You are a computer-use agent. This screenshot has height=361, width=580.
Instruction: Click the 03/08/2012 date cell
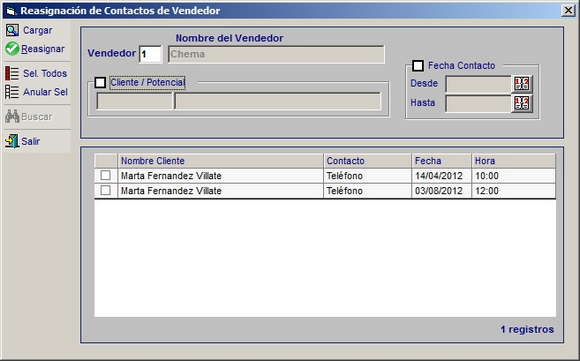441,191
